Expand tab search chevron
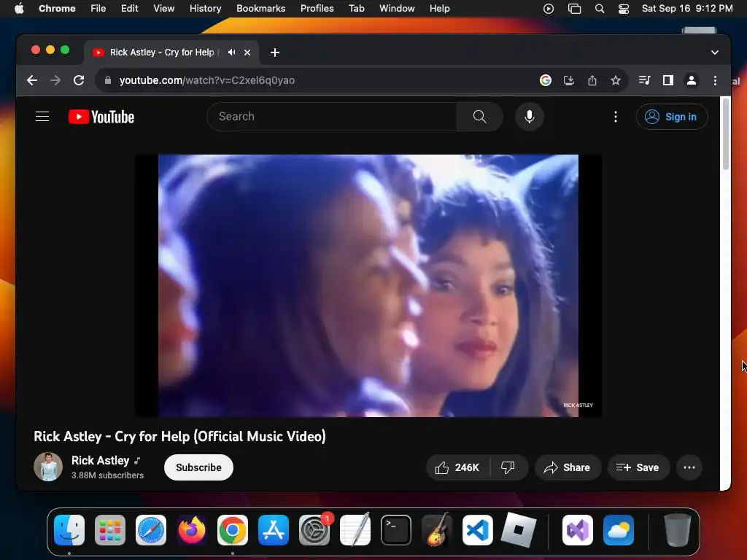 [x=715, y=52]
